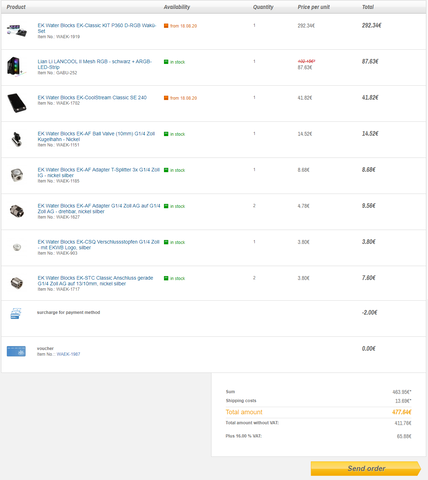Open the EK-STC Classic Anschluss gerade link
Viewport: 428px width, 480px height.
click(x=95, y=281)
